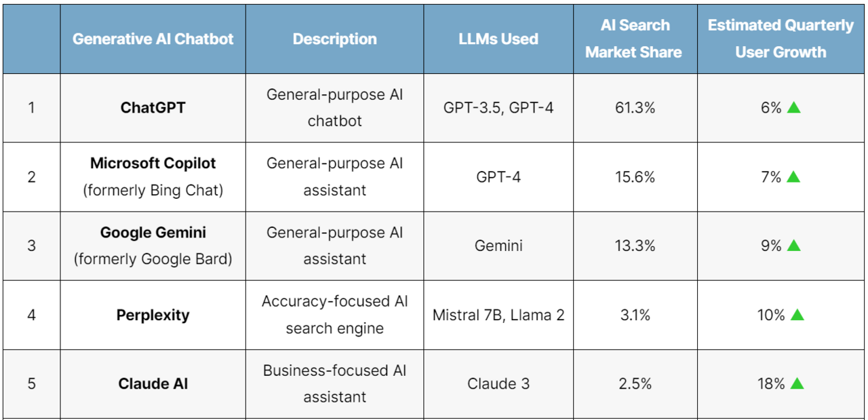Click the Accuracy-focused AI search engine description
Image resolution: width=868 pixels, height=420 pixels.
(335, 315)
